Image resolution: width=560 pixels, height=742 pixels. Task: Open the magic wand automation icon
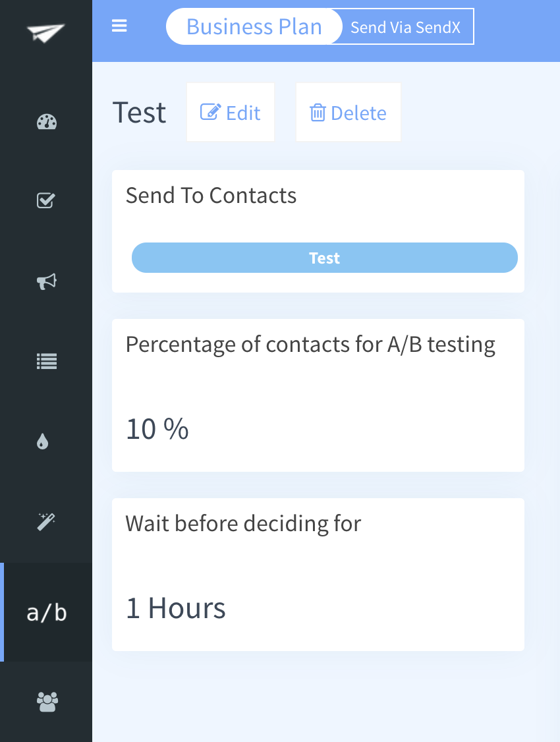tap(46, 521)
